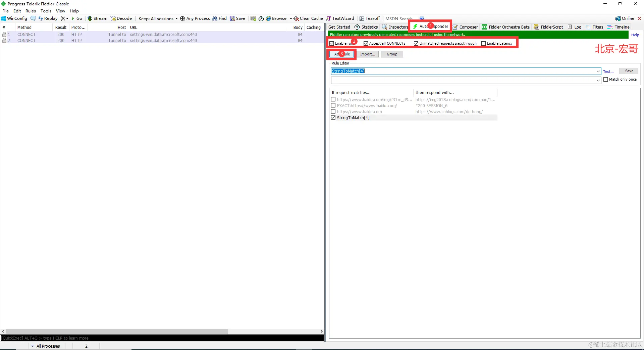Open TextWizard tool

point(340,18)
